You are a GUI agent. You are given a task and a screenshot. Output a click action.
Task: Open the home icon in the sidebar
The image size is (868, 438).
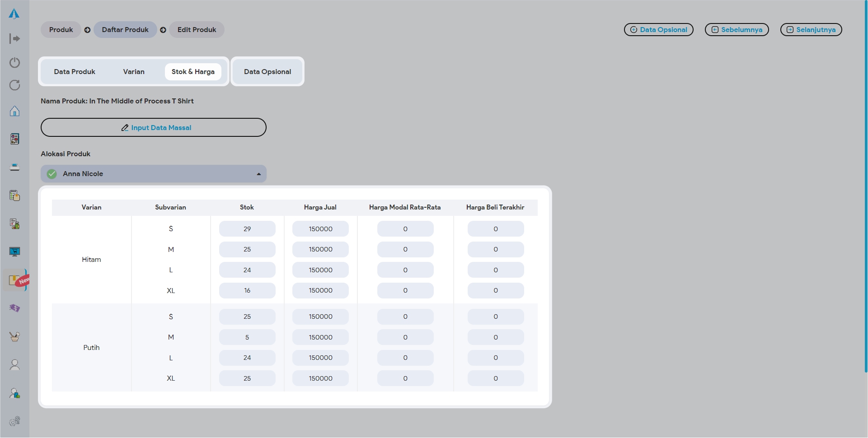click(x=14, y=111)
